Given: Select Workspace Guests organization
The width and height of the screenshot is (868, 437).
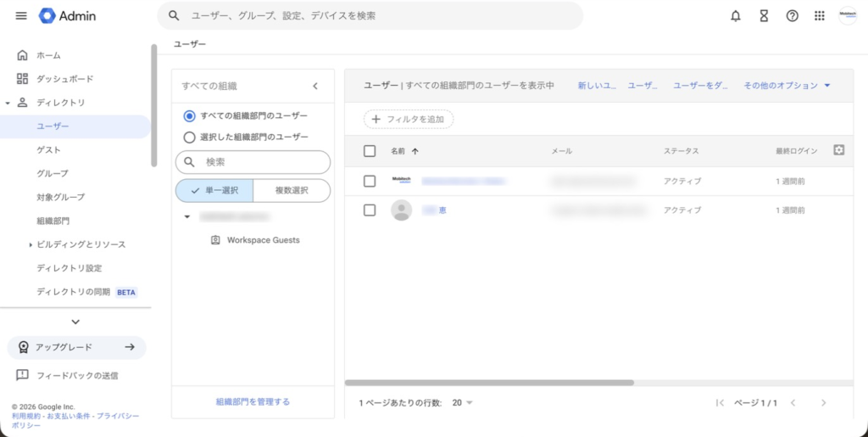Looking at the screenshot, I should coord(263,240).
